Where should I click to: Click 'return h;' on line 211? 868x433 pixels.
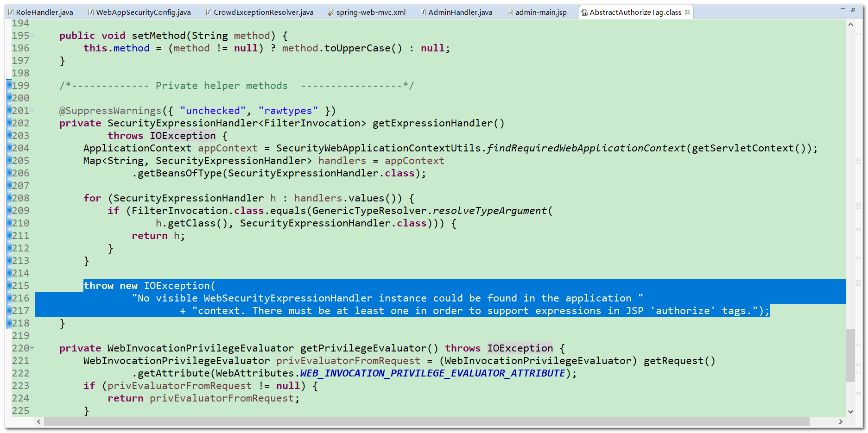pos(158,236)
